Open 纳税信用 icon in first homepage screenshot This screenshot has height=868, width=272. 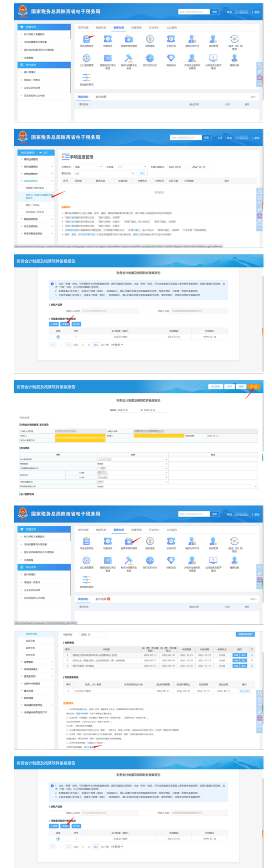point(171,58)
